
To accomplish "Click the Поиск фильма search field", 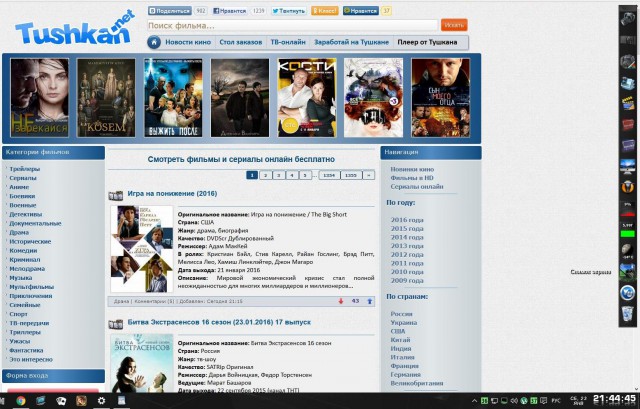I will pyautogui.click(x=292, y=25).
